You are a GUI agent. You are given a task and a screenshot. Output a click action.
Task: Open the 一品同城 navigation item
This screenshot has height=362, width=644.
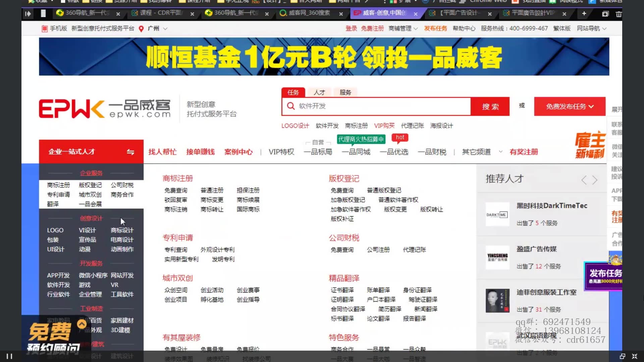(x=356, y=152)
